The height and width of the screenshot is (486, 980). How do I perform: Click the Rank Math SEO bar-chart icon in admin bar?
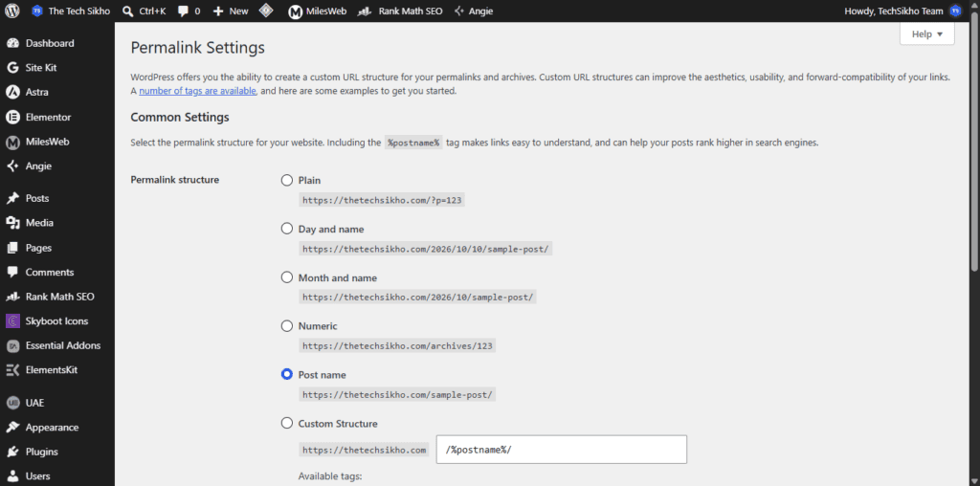(365, 11)
